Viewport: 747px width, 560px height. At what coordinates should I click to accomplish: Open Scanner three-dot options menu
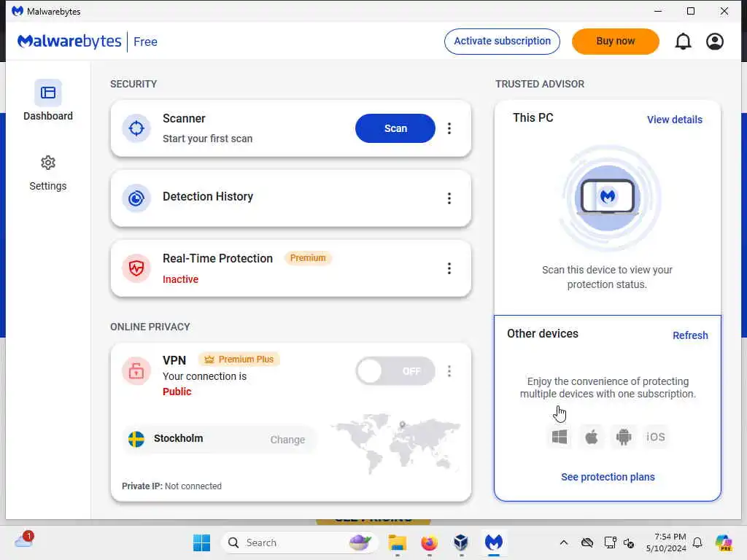click(449, 128)
